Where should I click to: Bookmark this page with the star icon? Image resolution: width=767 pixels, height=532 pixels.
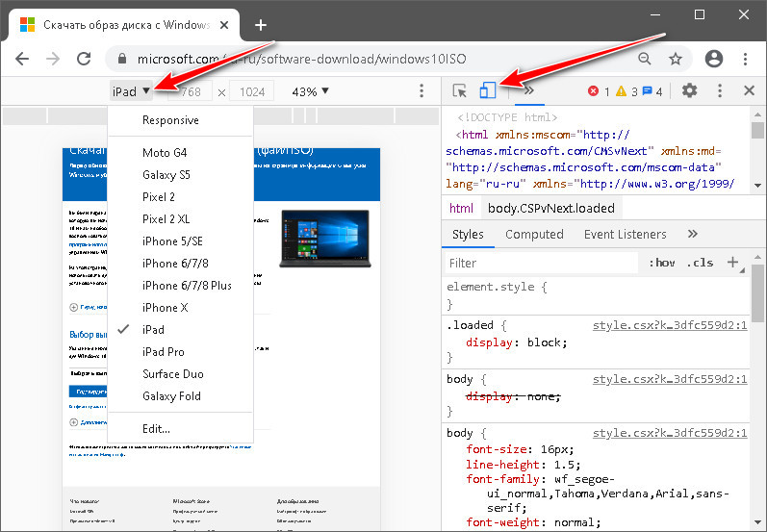tap(676, 59)
